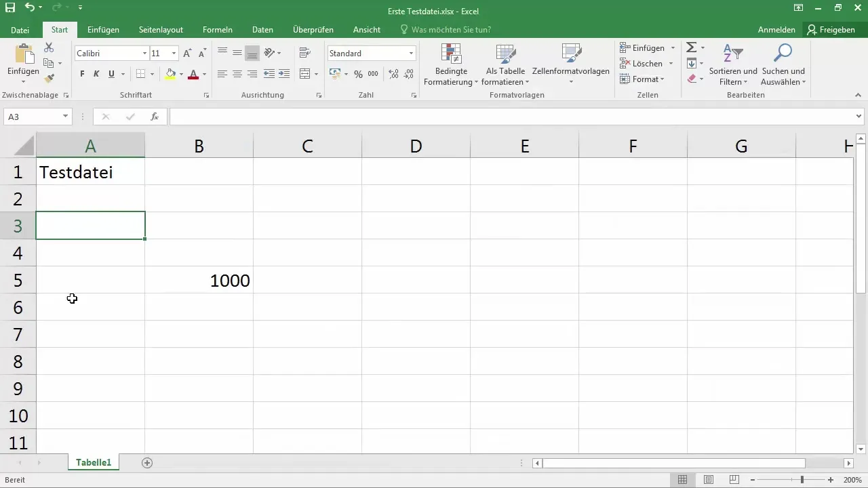Open the Standard number format dropdown
Screen dimensions: 868x488
point(411,53)
